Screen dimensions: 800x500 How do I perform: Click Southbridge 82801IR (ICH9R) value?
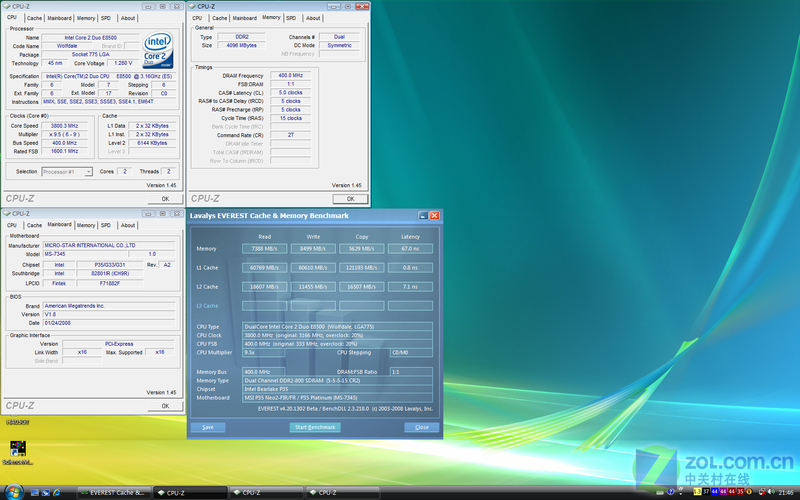click(110, 273)
